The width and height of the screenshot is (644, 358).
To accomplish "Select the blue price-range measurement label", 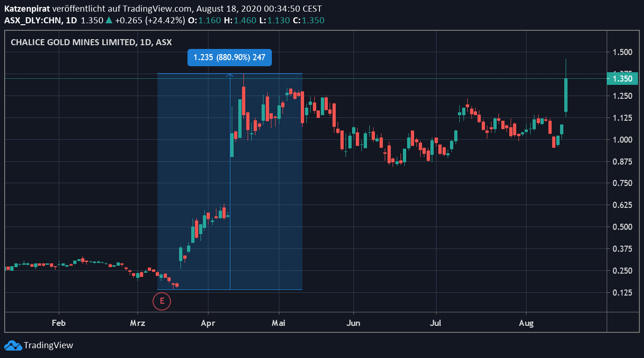I will [x=229, y=57].
